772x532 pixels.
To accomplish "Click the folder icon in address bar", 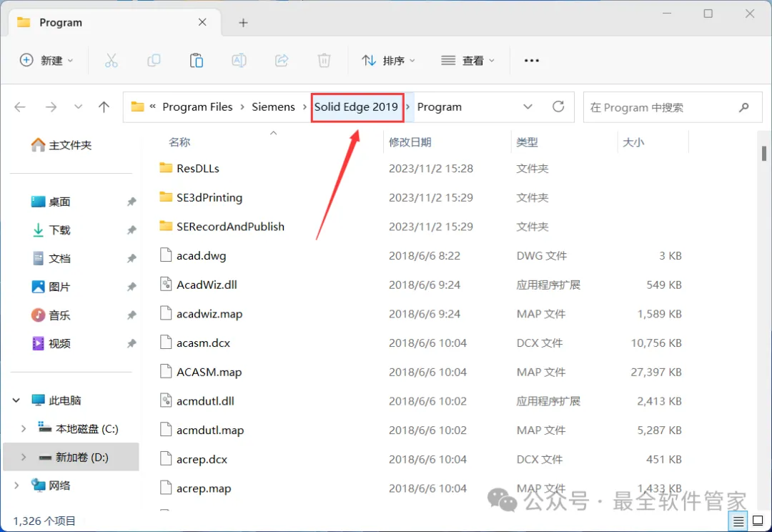I will coord(137,107).
